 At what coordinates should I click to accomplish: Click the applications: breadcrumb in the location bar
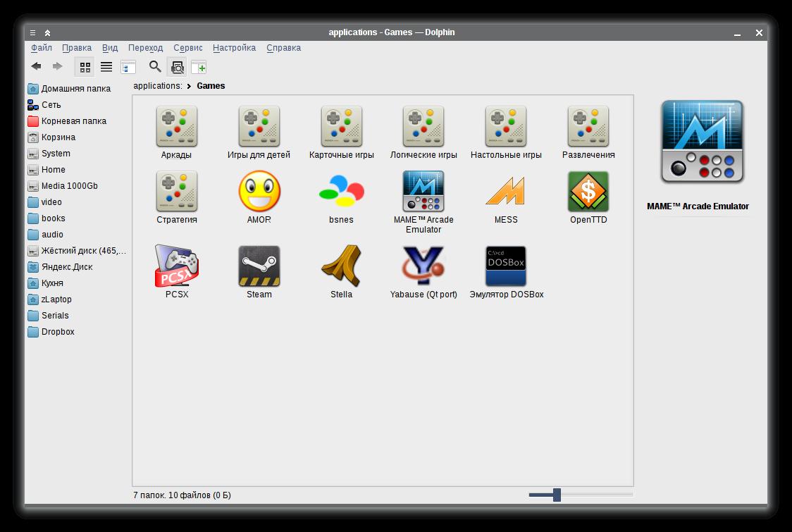(158, 86)
